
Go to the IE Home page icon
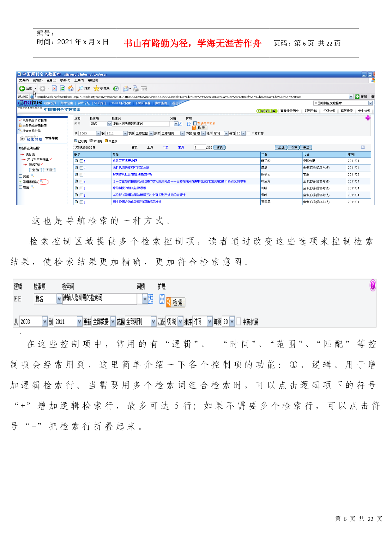pos(70,89)
